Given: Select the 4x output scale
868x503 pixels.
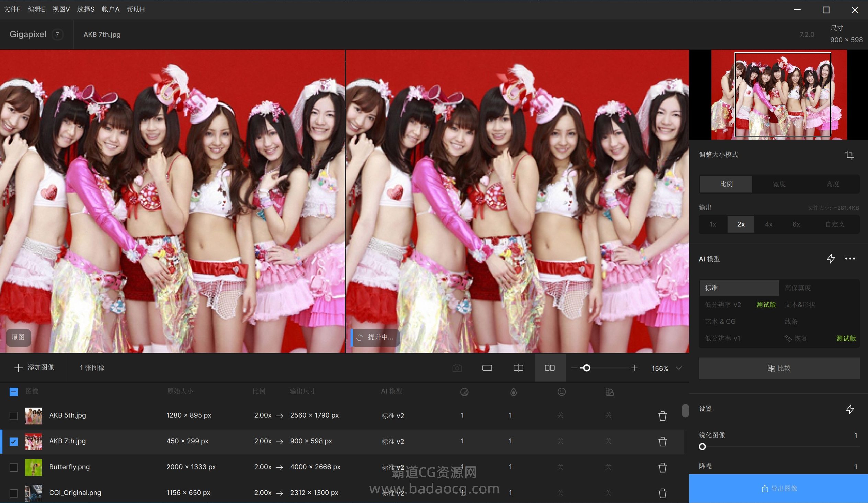Looking at the screenshot, I should click(x=768, y=224).
